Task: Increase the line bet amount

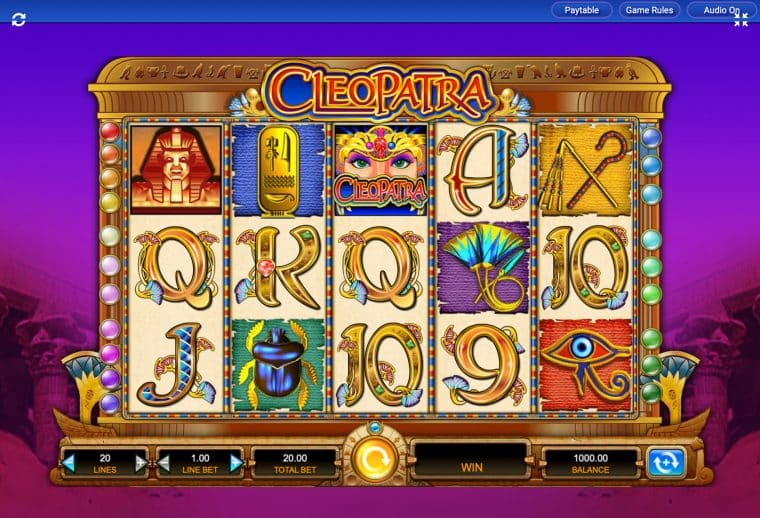Action: pyautogui.click(x=236, y=463)
